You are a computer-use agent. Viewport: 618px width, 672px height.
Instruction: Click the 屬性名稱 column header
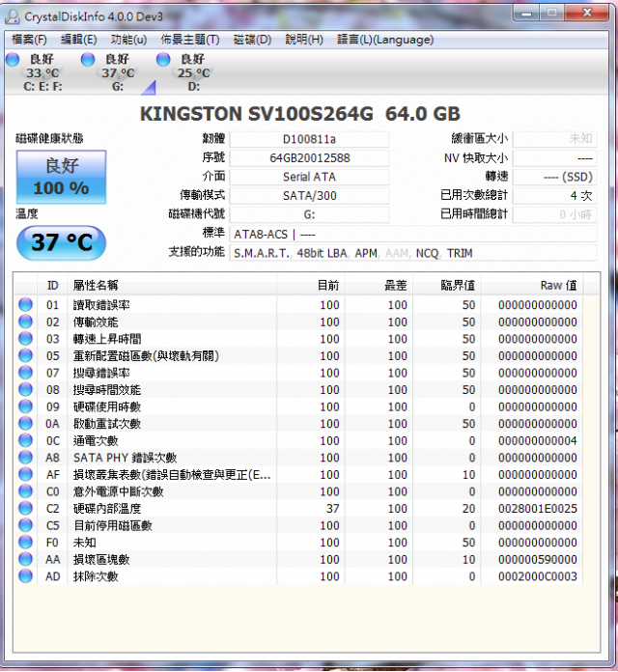tap(172, 285)
